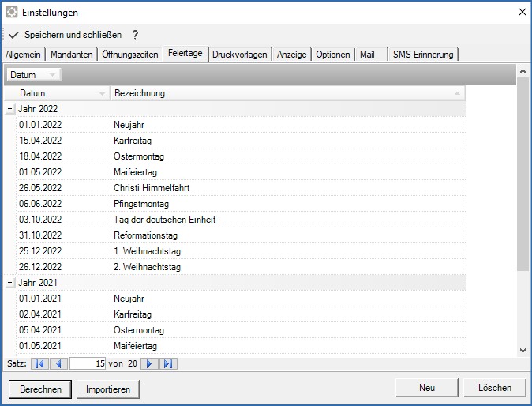Click the record number input field

88,364
